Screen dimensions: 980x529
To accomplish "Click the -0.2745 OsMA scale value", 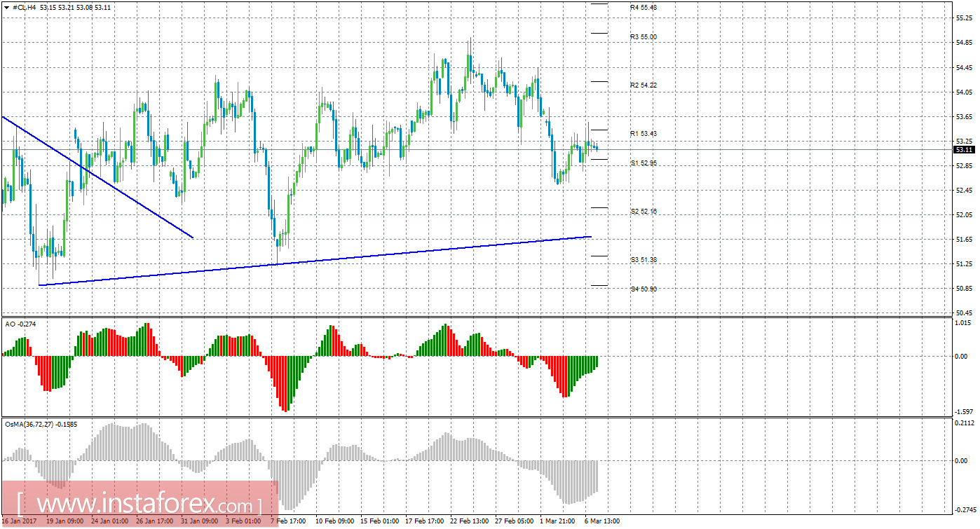I will 966,510.
